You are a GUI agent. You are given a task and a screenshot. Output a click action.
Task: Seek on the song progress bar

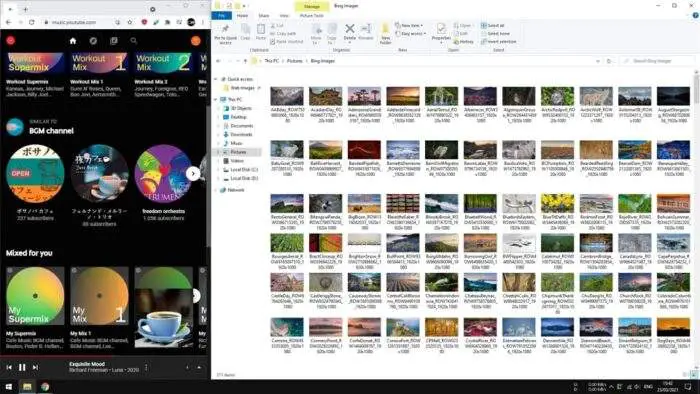(x=105, y=357)
